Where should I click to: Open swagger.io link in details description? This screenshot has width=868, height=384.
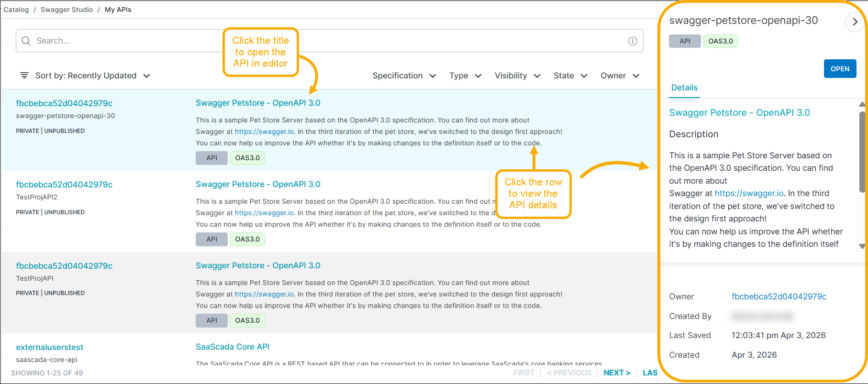[x=749, y=193]
